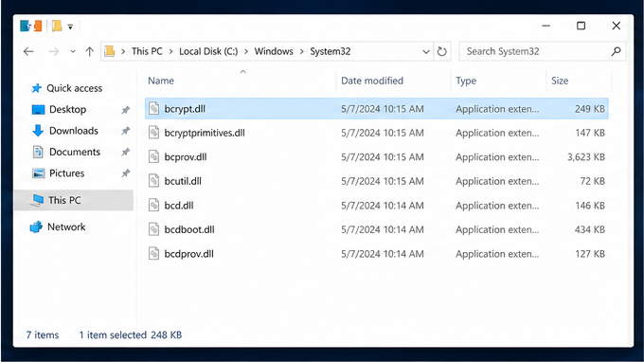Expand the chevron after Windows in path
The height and width of the screenshot is (362, 644).
(301, 52)
